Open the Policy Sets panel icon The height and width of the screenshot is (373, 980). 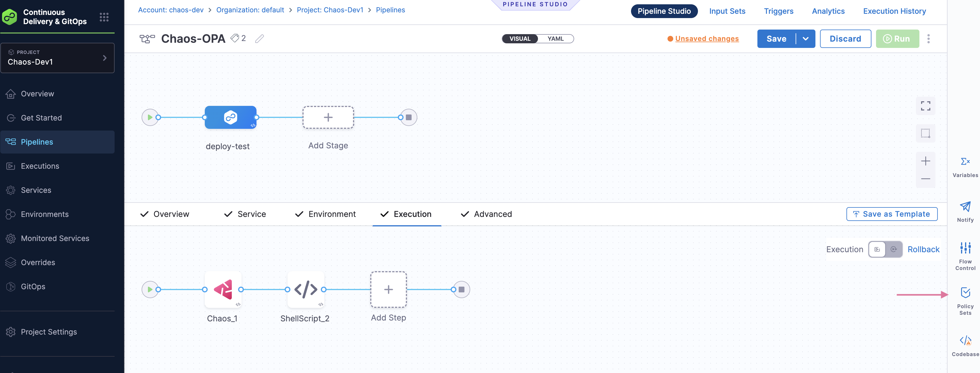click(965, 292)
